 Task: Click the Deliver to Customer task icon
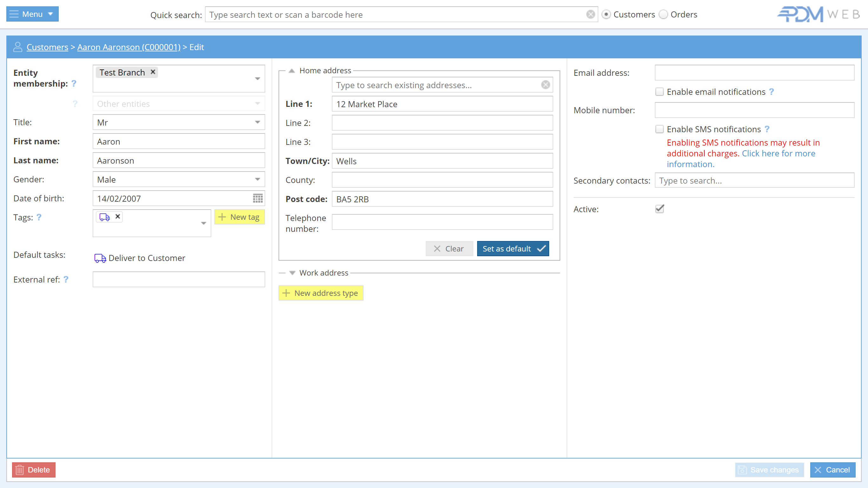pos(100,257)
